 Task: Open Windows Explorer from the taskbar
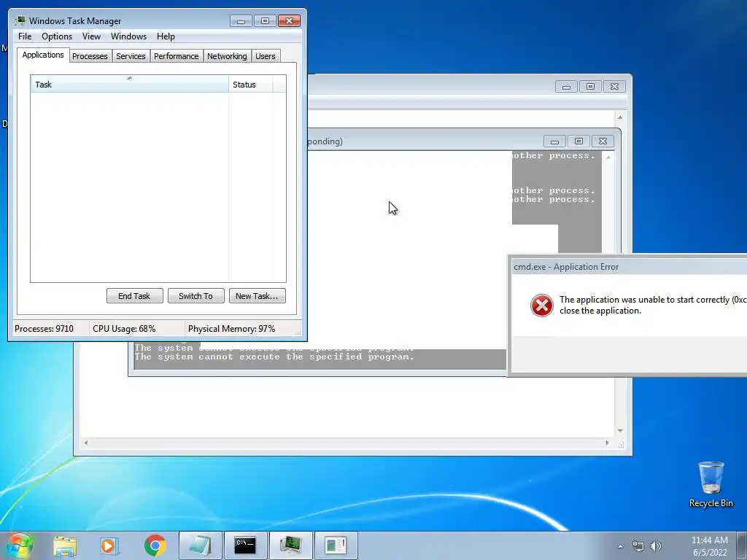pos(65,545)
